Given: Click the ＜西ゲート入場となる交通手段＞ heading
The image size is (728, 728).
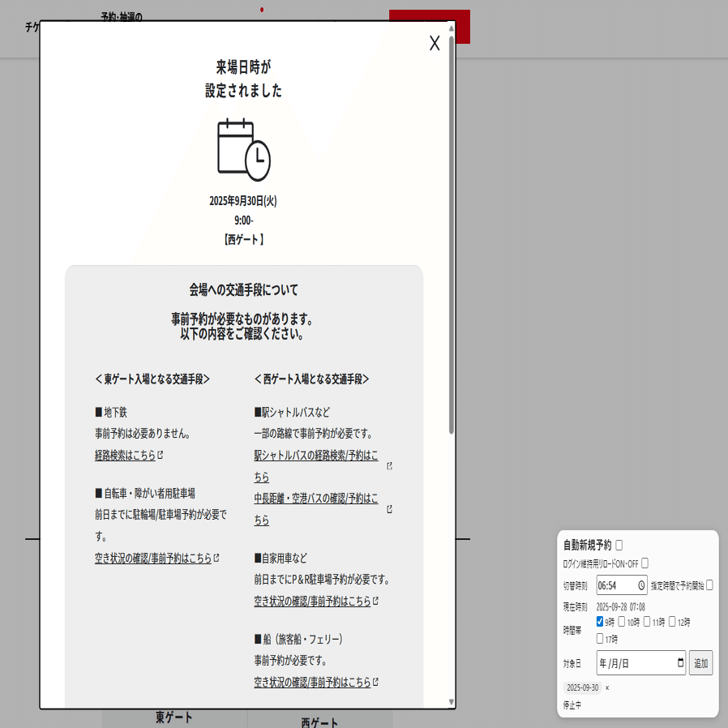Looking at the screenshot, I should point(312,379).
